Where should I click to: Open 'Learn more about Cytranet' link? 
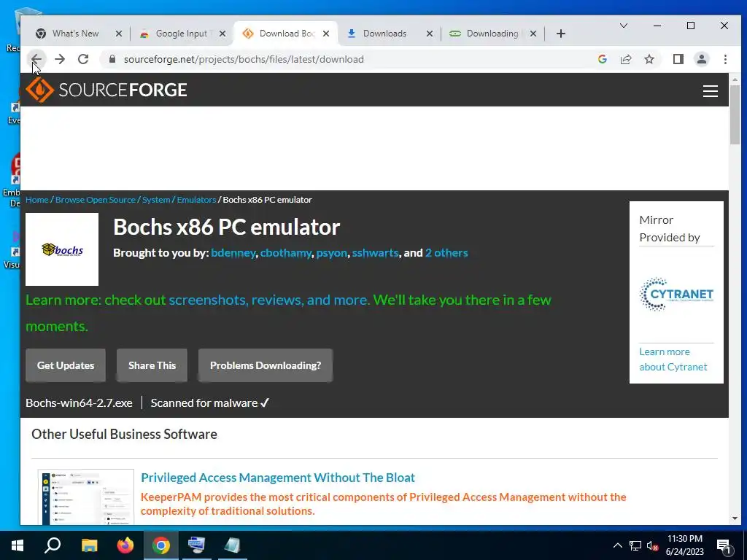pyautogui.click(x=673, y=359)
